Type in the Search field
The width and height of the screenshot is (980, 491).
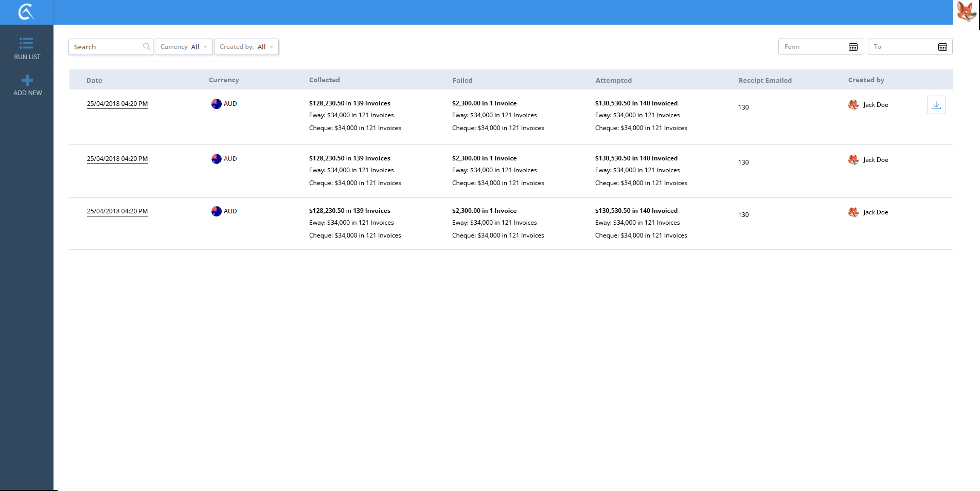pyautogui.click(x=106, y=47)
